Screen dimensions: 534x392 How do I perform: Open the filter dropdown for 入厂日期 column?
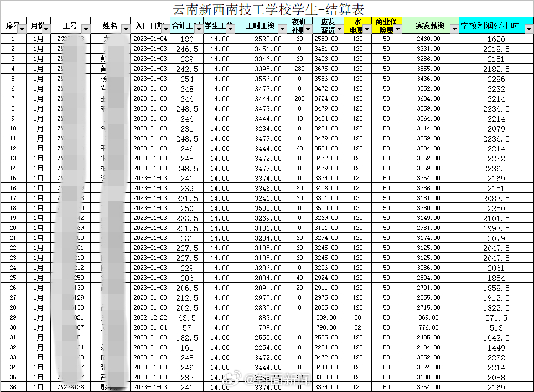point(165,29)
